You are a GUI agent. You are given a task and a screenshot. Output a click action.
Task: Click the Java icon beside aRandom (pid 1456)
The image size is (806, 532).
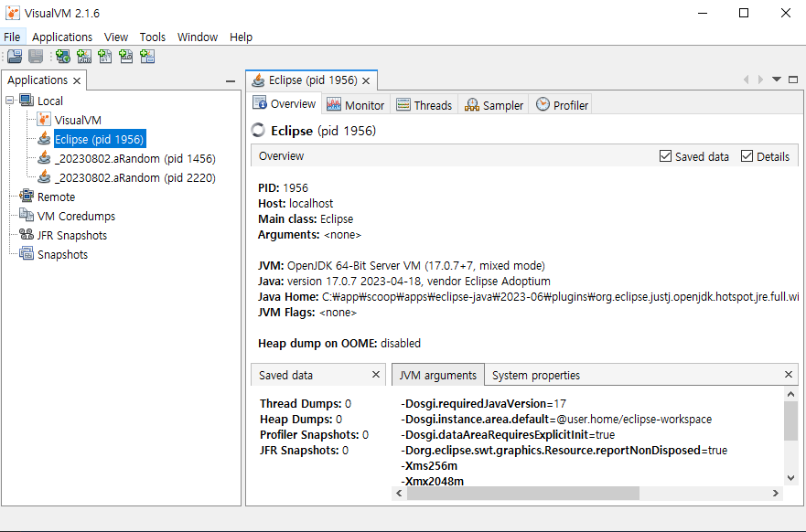coord(44,158)
